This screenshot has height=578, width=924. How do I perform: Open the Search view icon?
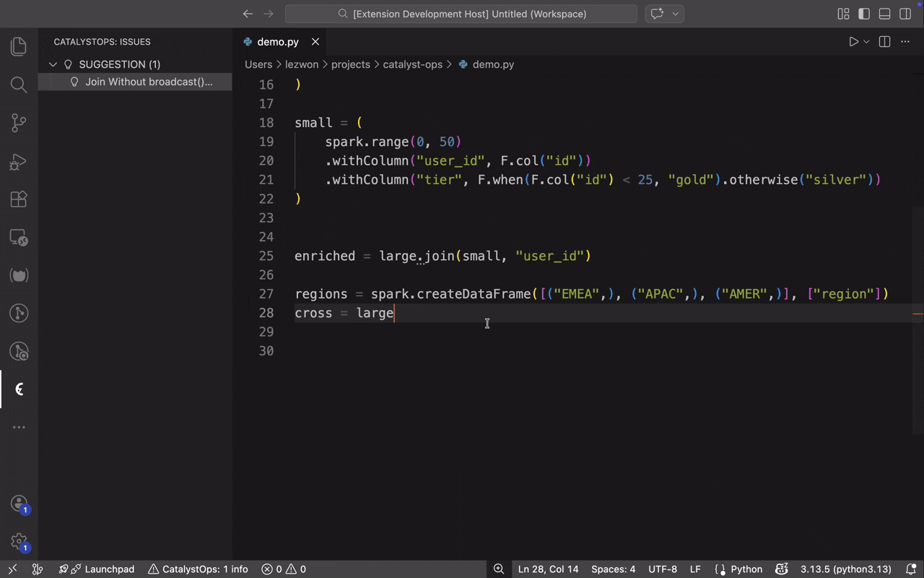(x=19, y=85)
